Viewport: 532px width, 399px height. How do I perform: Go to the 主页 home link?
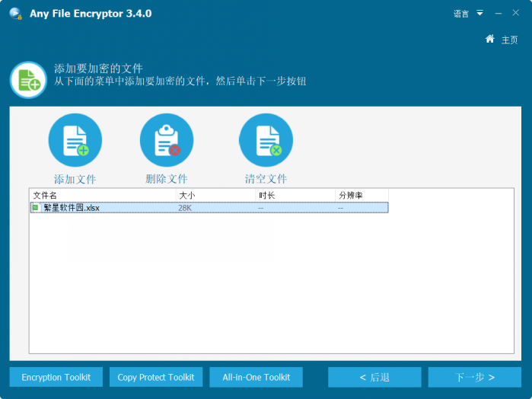[509, 40]
